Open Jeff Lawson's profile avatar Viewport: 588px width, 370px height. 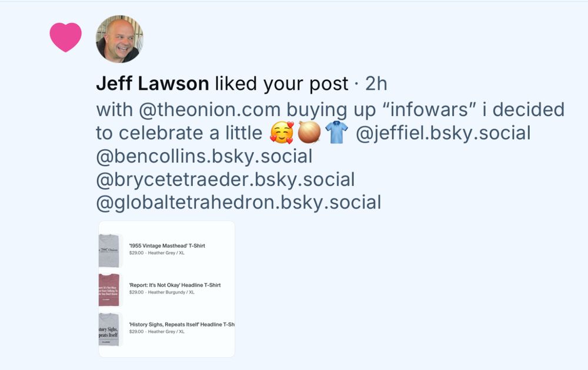coord(119,39)
